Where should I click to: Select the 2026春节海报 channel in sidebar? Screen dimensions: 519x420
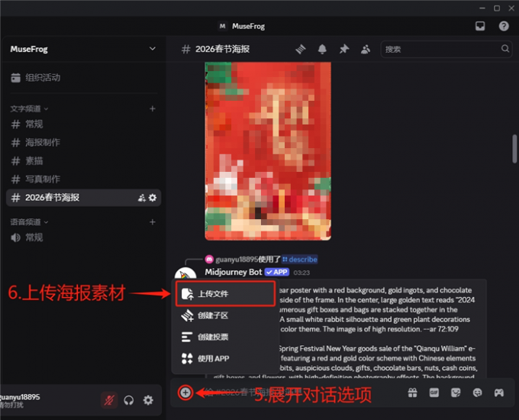pyautogui.click(x=82, y=198)
